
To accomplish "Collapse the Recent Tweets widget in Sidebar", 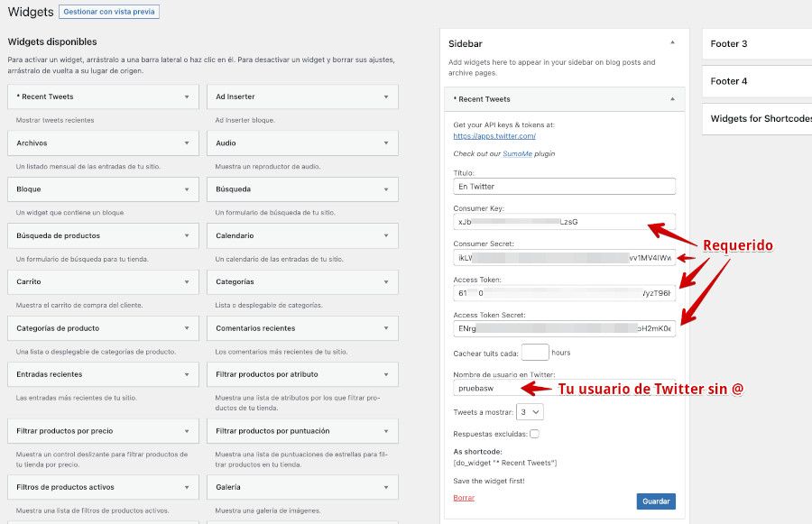I will (x=673, y=99).
